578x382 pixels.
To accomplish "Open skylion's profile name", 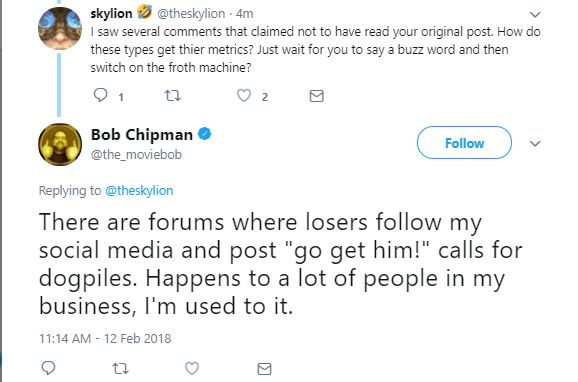I will (111, 14).
